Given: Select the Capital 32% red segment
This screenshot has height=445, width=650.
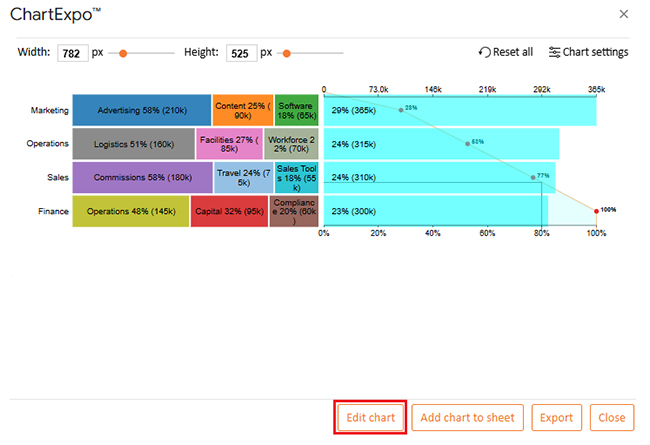Looking at the screenshot, I should [228, 211].
